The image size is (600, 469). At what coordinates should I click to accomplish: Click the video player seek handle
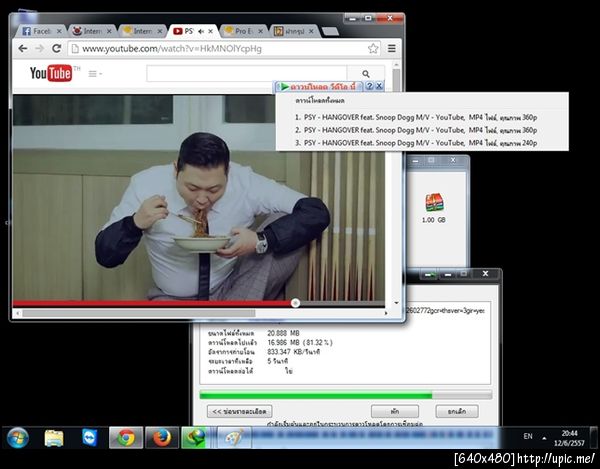point(295,303)
